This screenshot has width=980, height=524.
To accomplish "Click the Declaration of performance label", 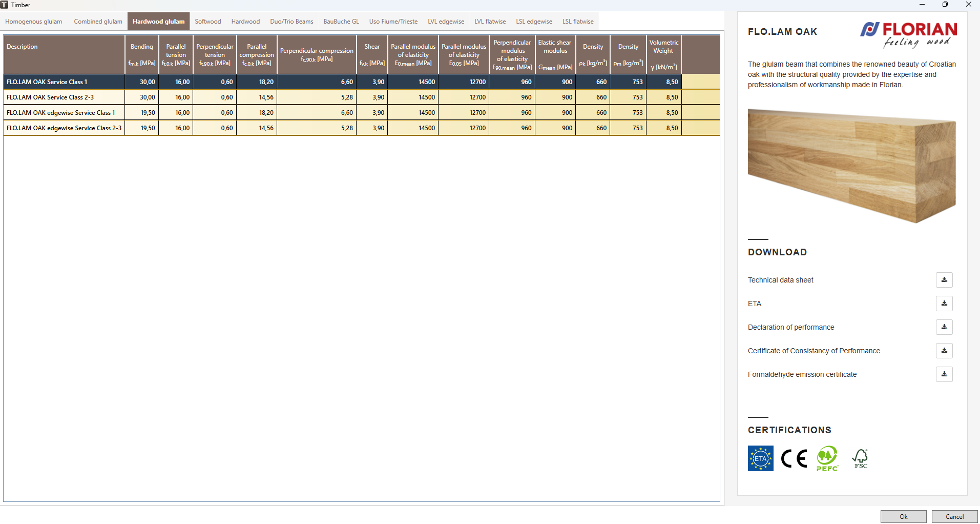I will pos(791,327).
